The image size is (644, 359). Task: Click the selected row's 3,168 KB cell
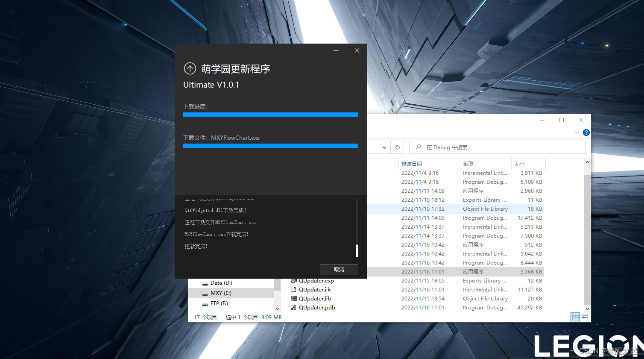point(531,272)
